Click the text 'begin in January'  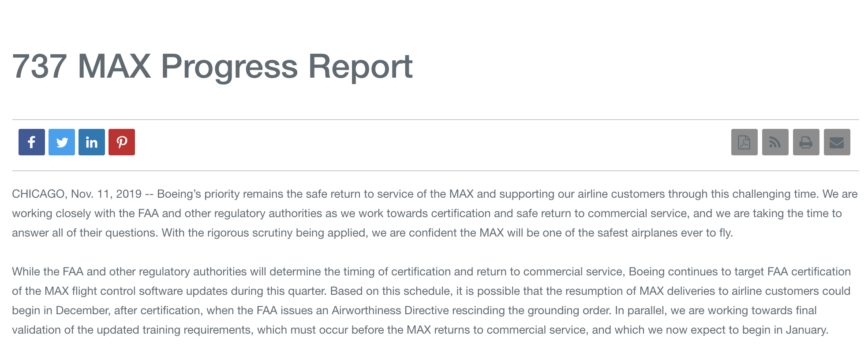coord(789,330)
